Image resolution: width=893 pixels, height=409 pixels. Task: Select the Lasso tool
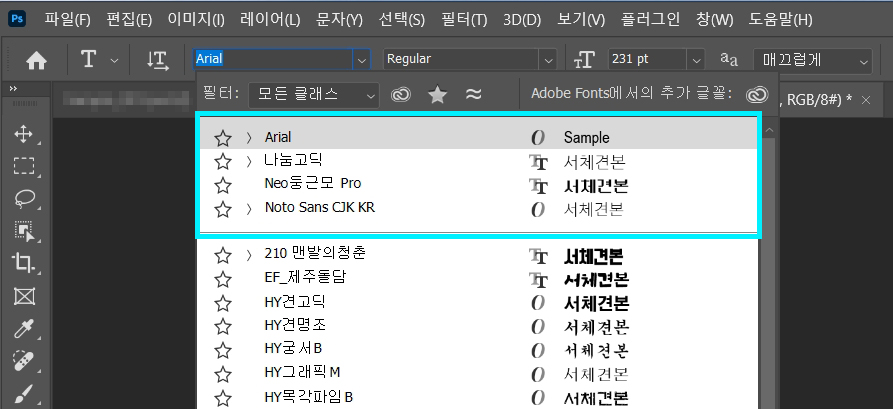pyautogui.click(x=23, y=198)
